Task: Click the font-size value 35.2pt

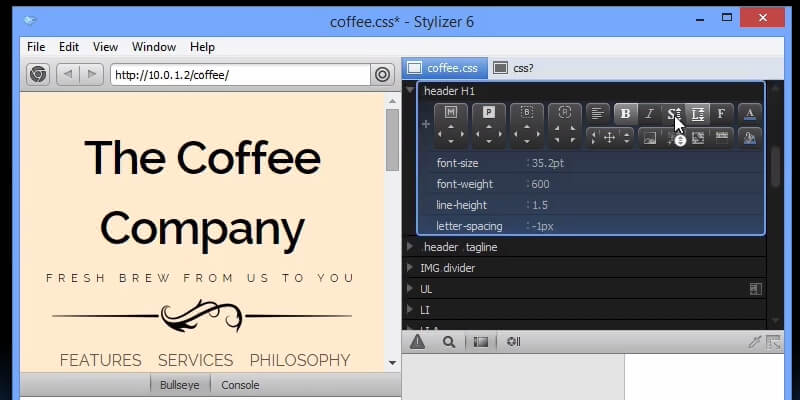Action: tap(547, 163)
